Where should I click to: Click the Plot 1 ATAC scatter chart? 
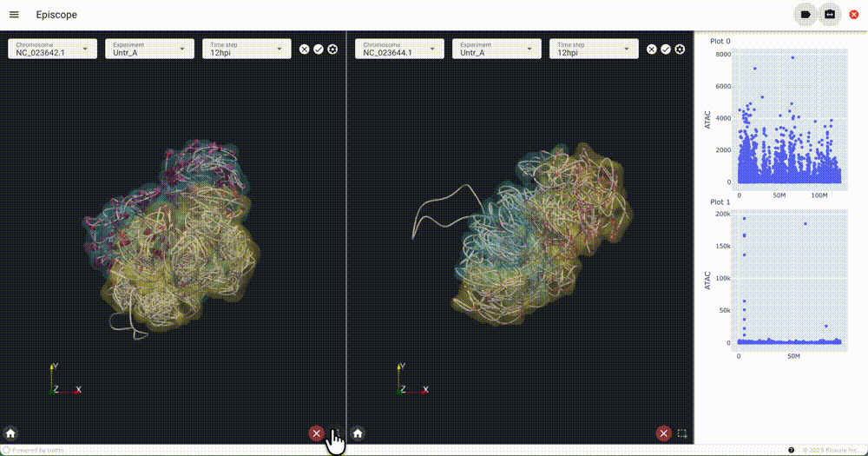click(x=789, y=280)
